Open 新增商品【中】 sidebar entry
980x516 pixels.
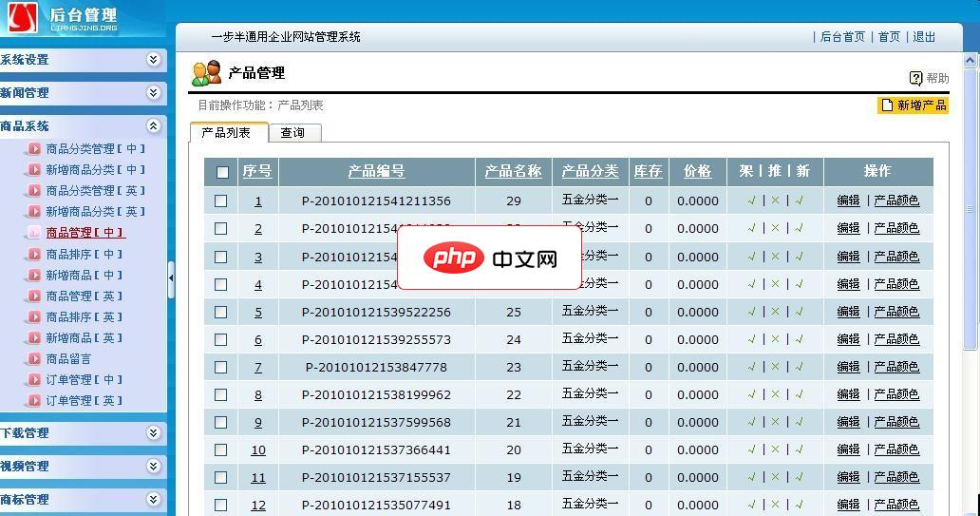(x=84, y=275)
